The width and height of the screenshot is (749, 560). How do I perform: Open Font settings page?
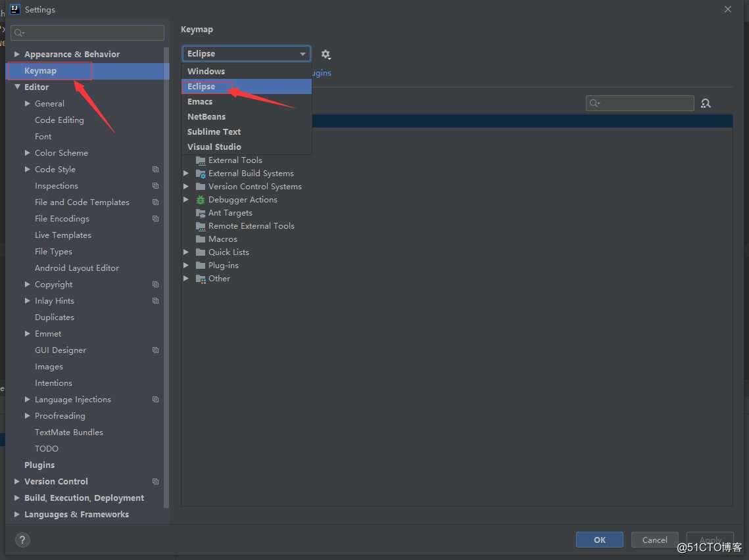(43, 137)
